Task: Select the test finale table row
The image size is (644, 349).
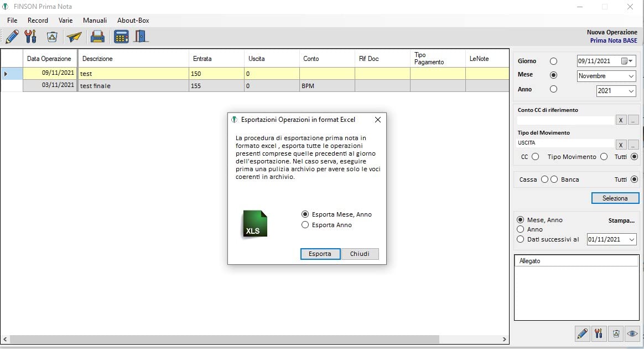Action: click(255, 85)
